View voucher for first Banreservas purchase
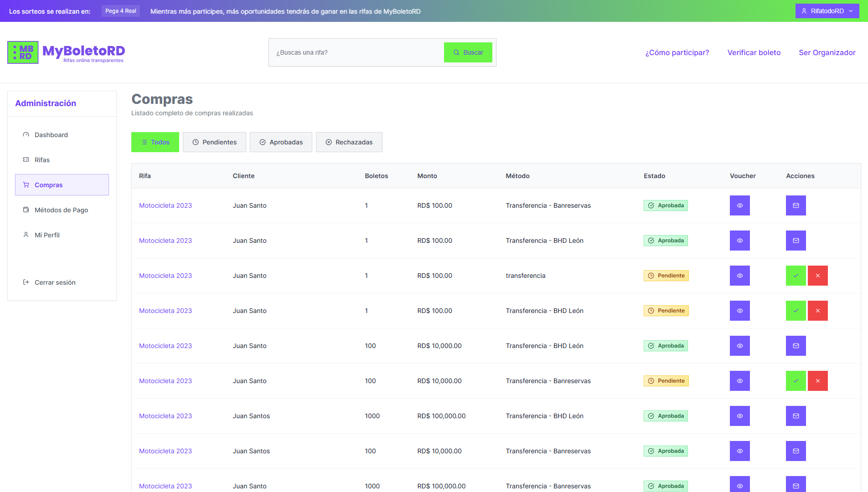 (x=739, y=205)
